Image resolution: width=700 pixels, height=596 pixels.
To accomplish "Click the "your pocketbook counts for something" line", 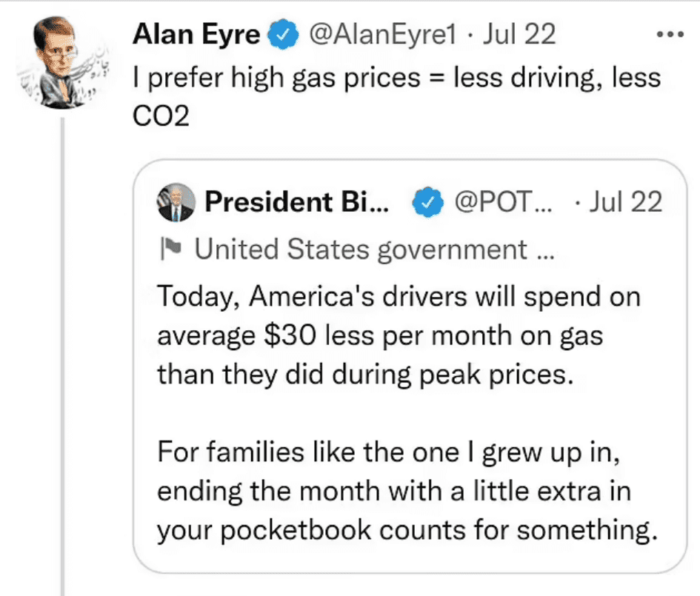I will [407, 531].
